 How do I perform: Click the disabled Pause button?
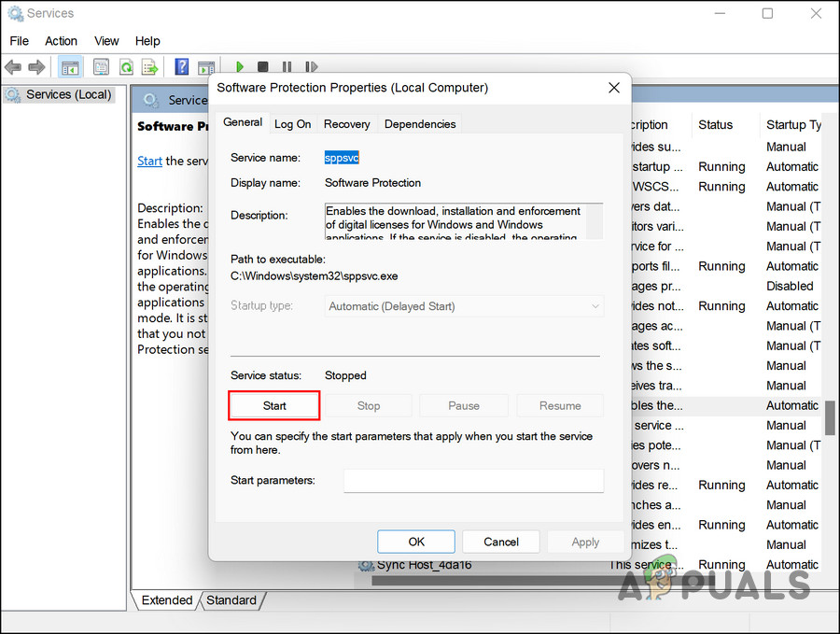click(x=464, y=405)
